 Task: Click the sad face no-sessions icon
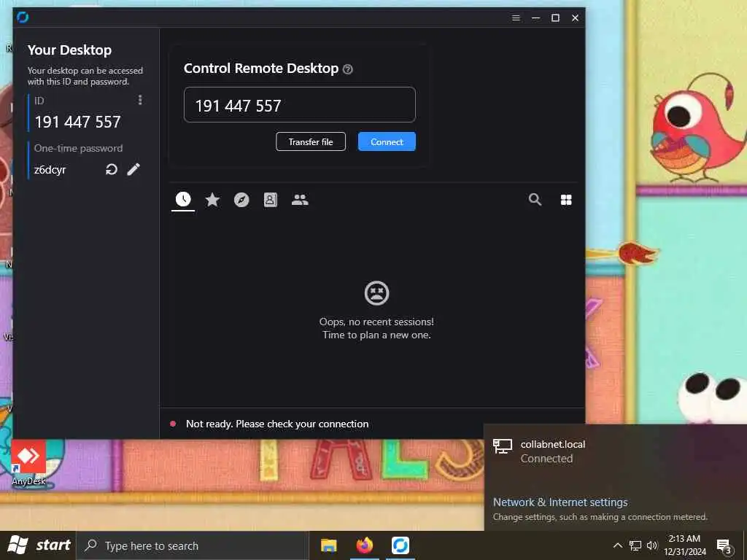coord(377,293)
